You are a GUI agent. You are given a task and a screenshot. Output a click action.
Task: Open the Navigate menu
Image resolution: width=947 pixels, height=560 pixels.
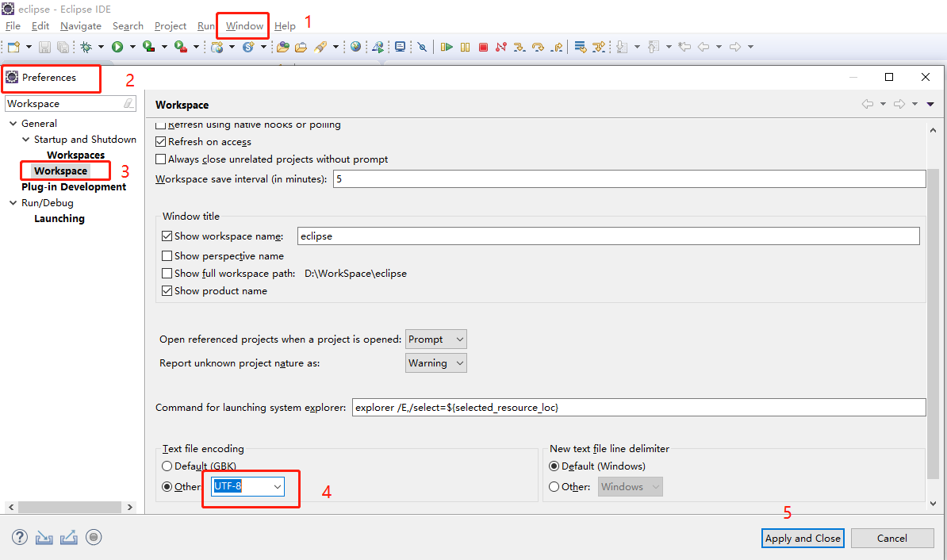click(x=81, y=26)
